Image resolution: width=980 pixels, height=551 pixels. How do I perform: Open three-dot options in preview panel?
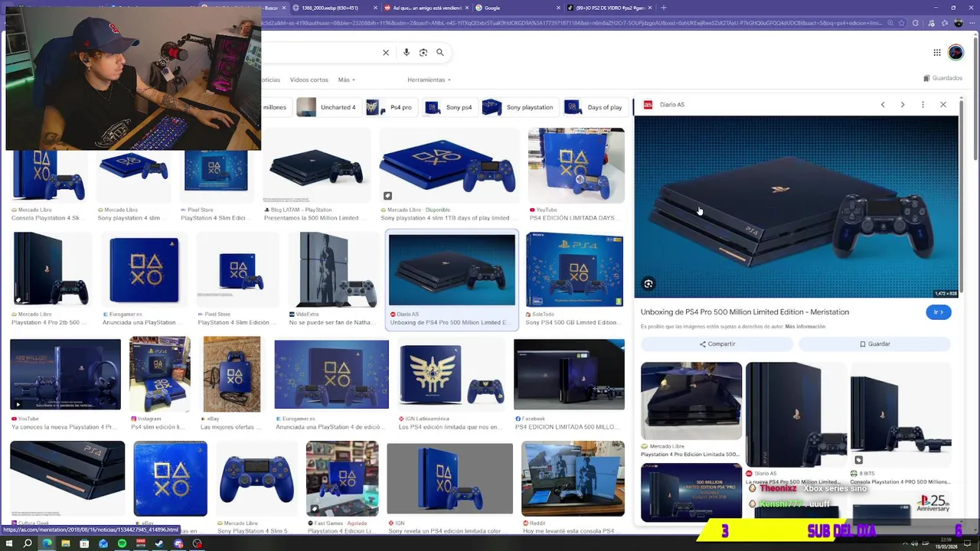[x=923, y=105]
